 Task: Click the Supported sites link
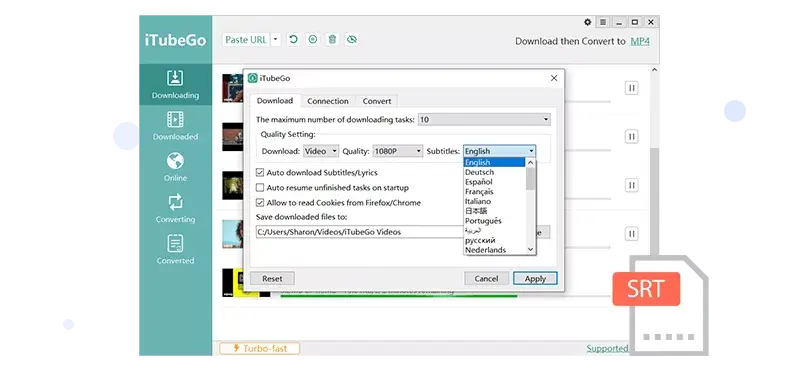point(607,349)
